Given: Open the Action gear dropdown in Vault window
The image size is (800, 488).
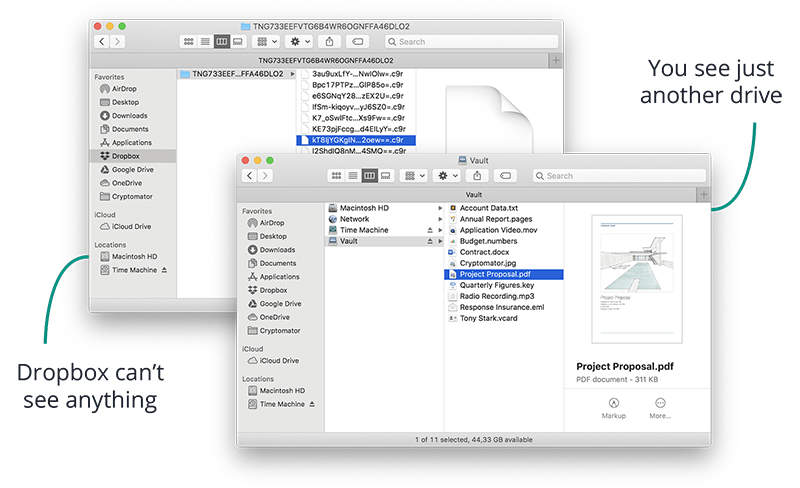Looking at the screenshot, I should click(446, 175).
